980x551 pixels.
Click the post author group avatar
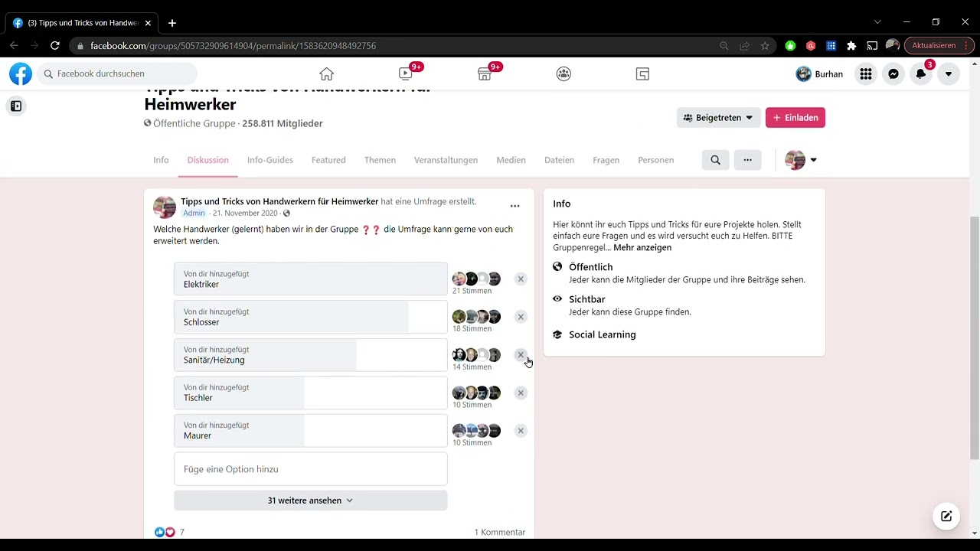165,207
